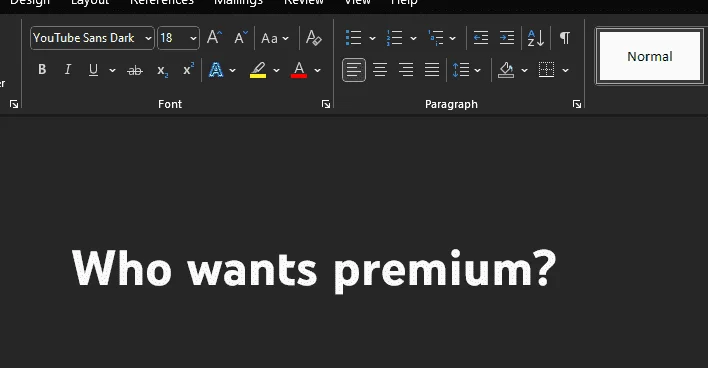Insert numbered list
Viewport: 708px width, 368px height.
(395, 38)
